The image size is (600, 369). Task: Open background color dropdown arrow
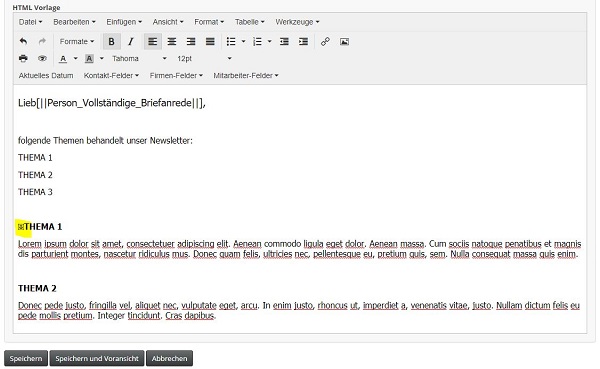click(x=101, y=59)
